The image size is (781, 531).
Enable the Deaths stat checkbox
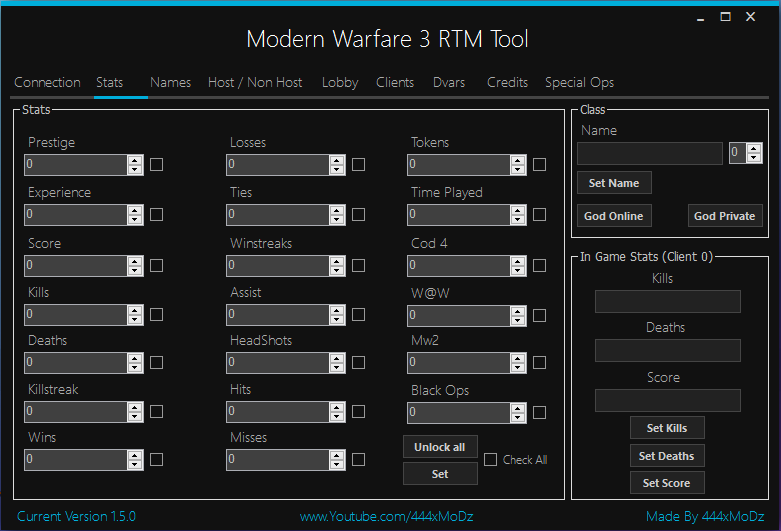[156, 363]
